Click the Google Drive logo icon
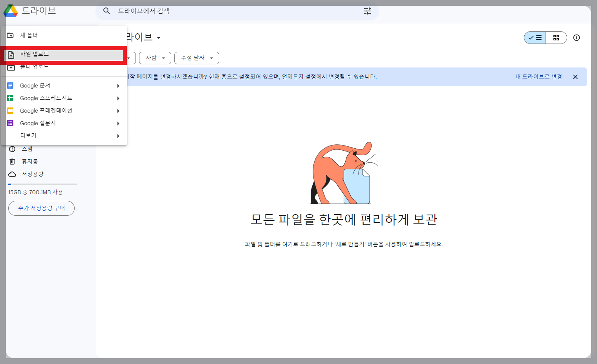 [11, 11]
